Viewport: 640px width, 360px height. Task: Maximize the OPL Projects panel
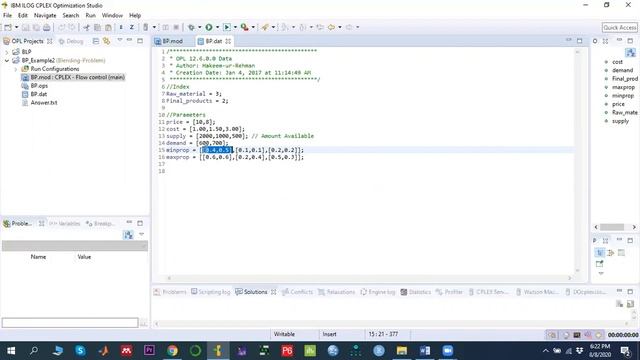pyautogui.click(x=140, y=41)
